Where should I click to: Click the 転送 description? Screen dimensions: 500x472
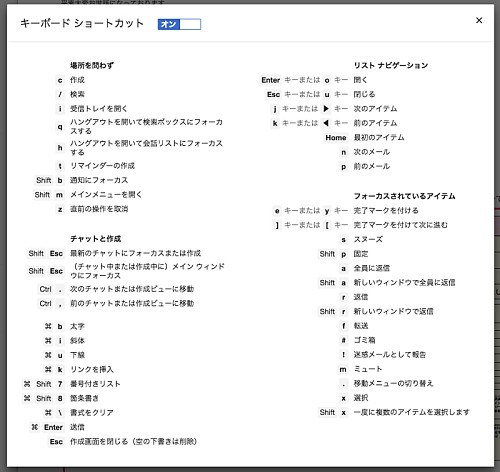361,326
